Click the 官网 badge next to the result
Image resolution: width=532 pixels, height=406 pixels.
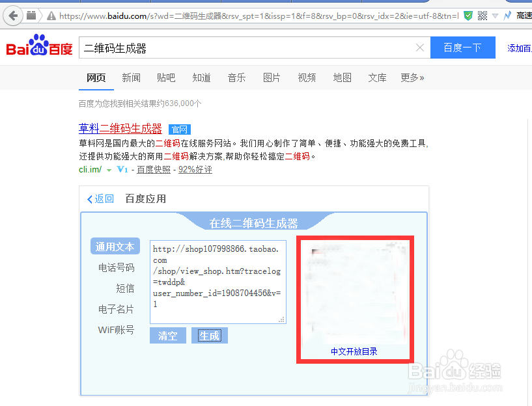tap(180, 129)
